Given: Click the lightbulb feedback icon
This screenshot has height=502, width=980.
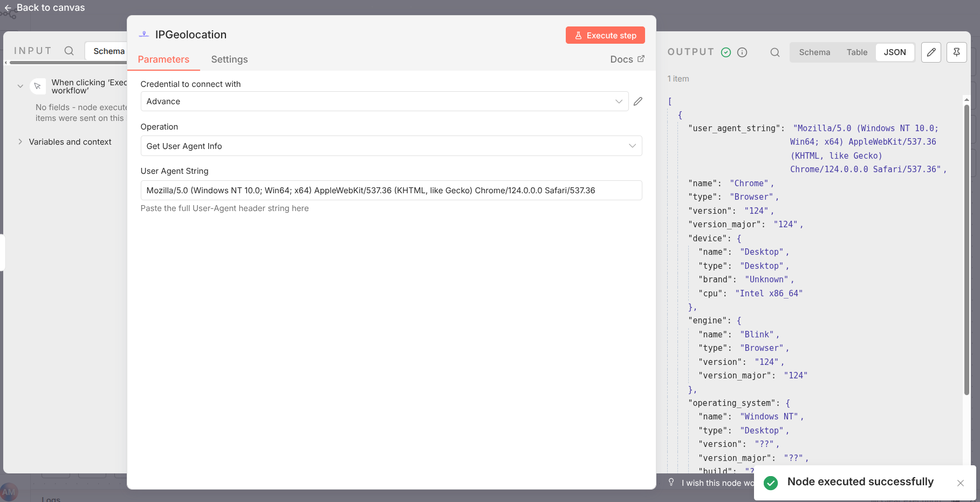Looking at the screenshot, I should pos(671,482).
